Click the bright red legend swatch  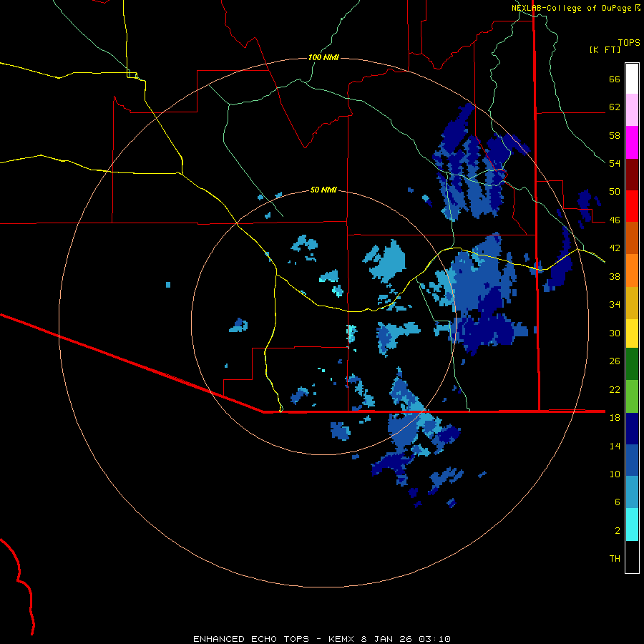tap(632, 206)
